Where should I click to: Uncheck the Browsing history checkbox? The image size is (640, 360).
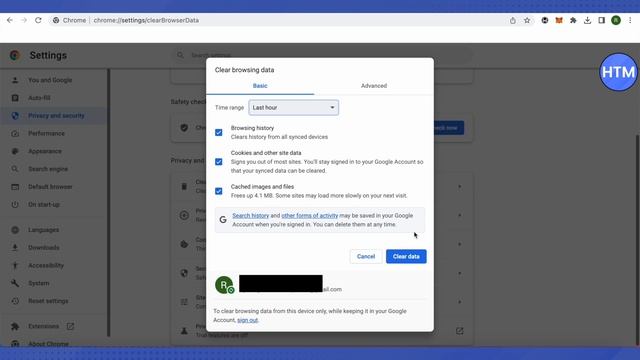(219, 133)
